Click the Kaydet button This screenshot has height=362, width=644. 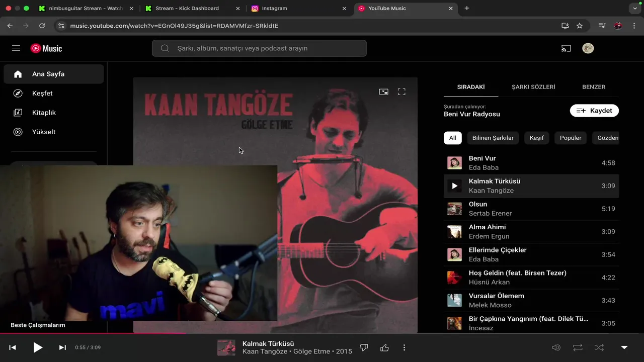594,111
